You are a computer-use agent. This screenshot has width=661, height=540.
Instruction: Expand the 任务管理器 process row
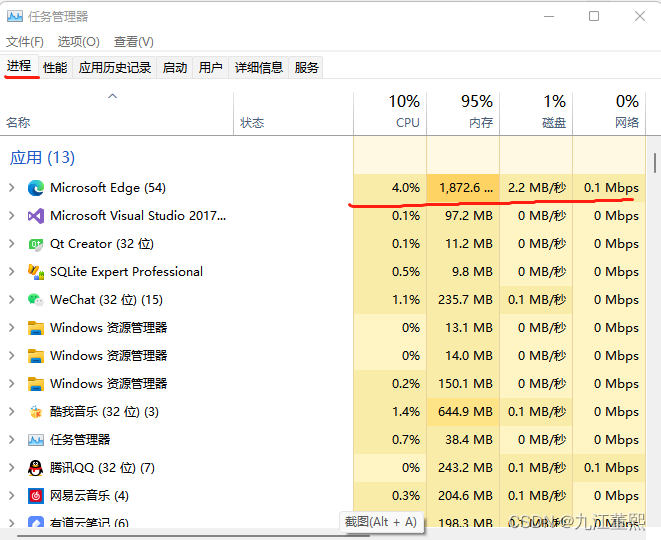(x=12, y=440)
